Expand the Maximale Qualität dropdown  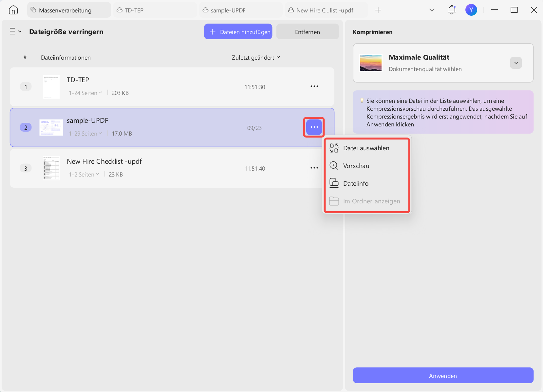point(516,63)
